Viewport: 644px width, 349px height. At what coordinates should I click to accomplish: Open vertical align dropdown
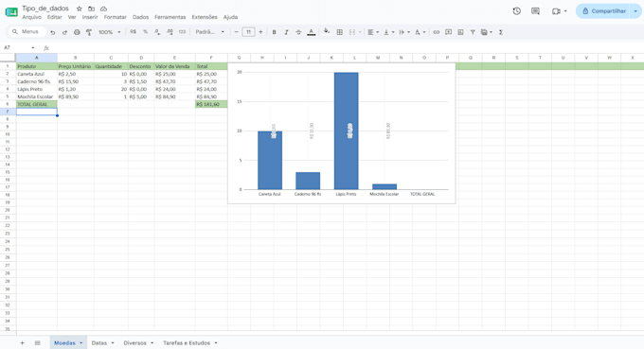(x=388, y=32)
